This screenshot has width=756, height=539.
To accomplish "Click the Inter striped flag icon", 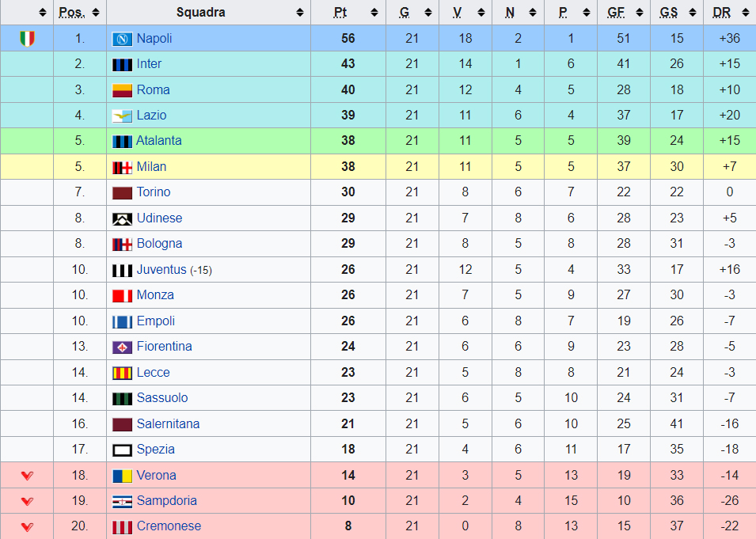I will tap(122, 65).
